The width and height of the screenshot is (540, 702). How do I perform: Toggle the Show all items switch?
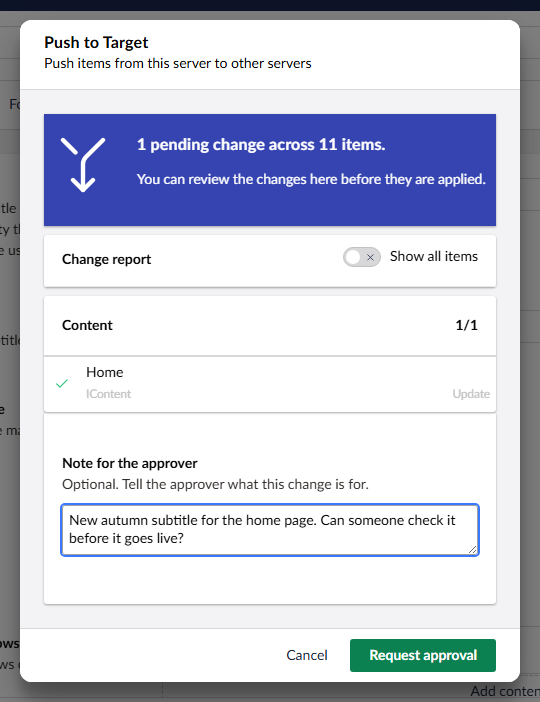click(x=362, y=257)
